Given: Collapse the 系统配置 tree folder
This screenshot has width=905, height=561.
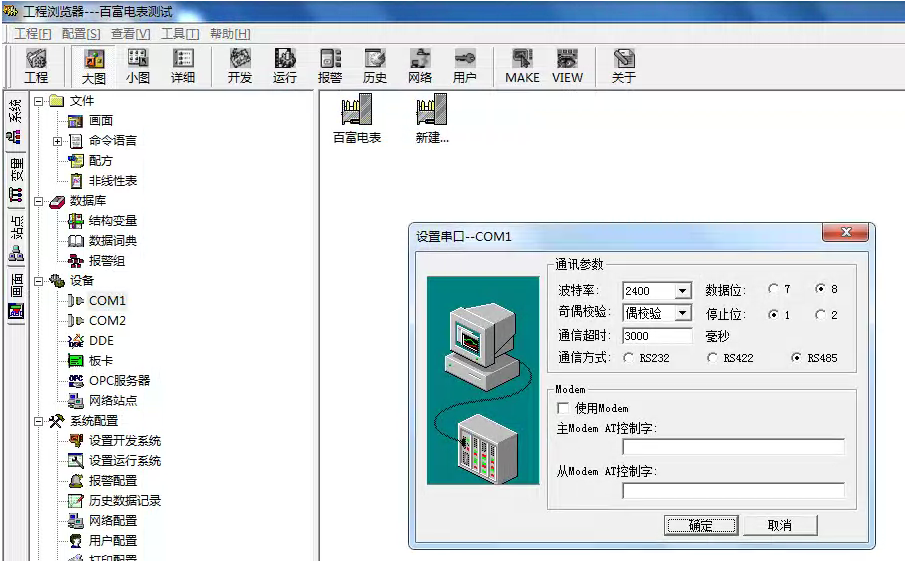Looking at the screenshot, I should click(38, 421).
